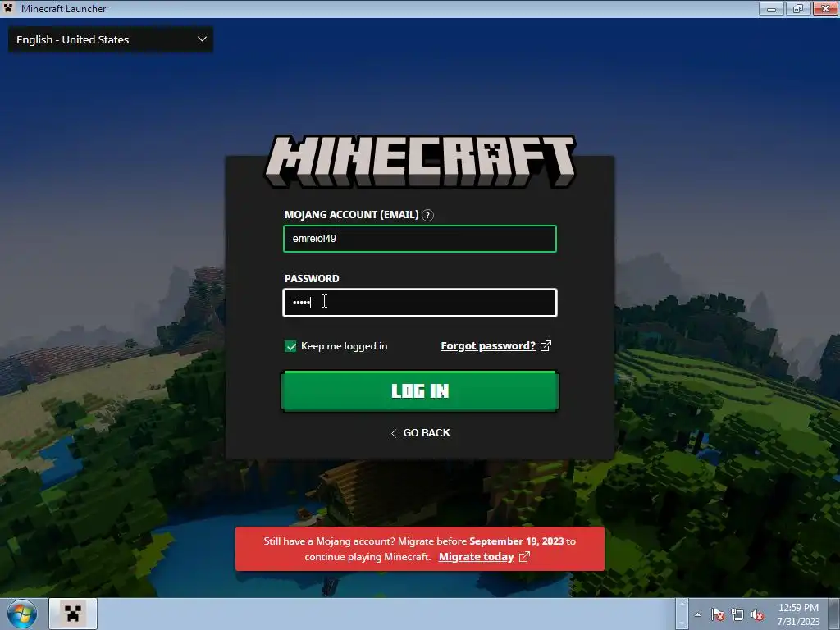Show hidden system tray icons arrow
840x630 pixels.
697,614
